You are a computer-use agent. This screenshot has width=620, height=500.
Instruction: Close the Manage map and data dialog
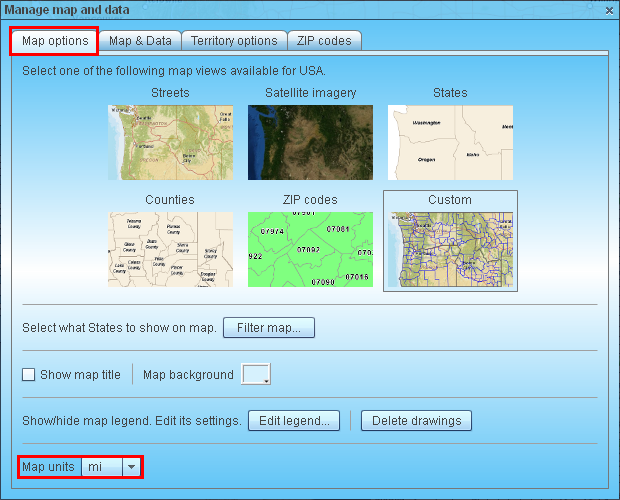609,11
